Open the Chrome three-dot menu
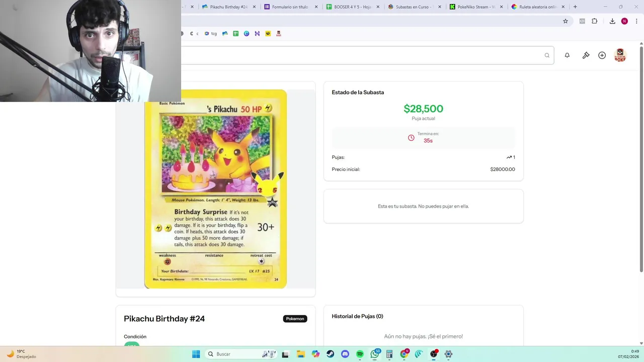The image size is (644, 362). pos(636,21)
